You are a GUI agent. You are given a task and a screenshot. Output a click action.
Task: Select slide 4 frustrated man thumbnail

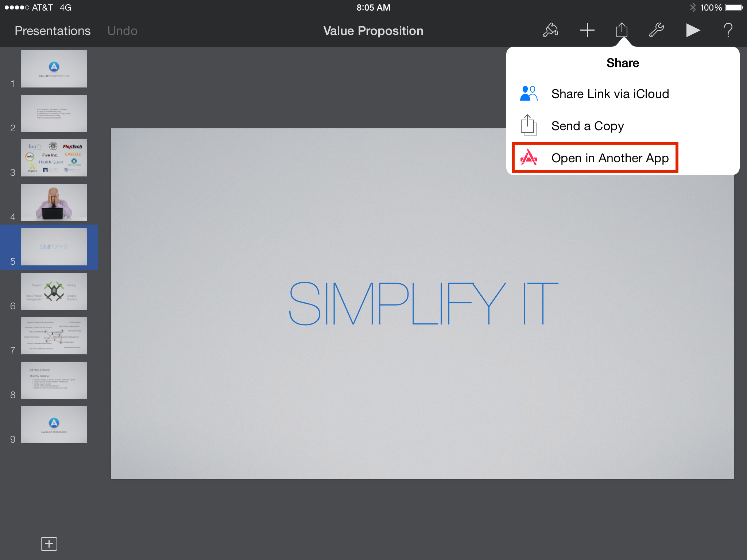tap(54, 202)
